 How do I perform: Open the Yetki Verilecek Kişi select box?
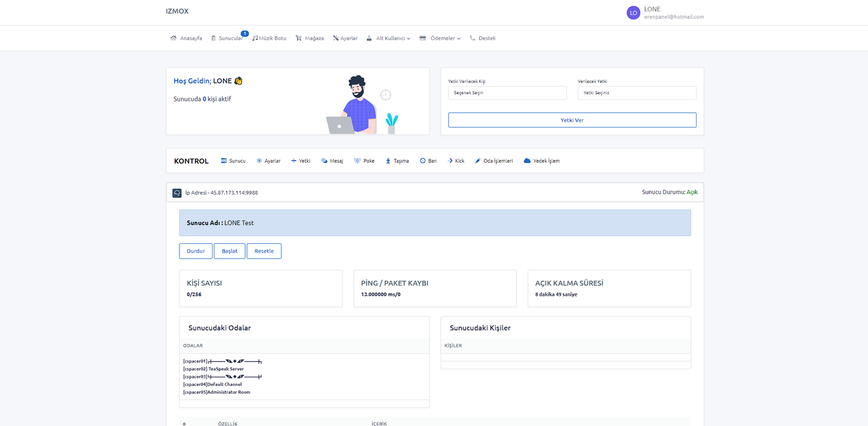tap(507, 93)
